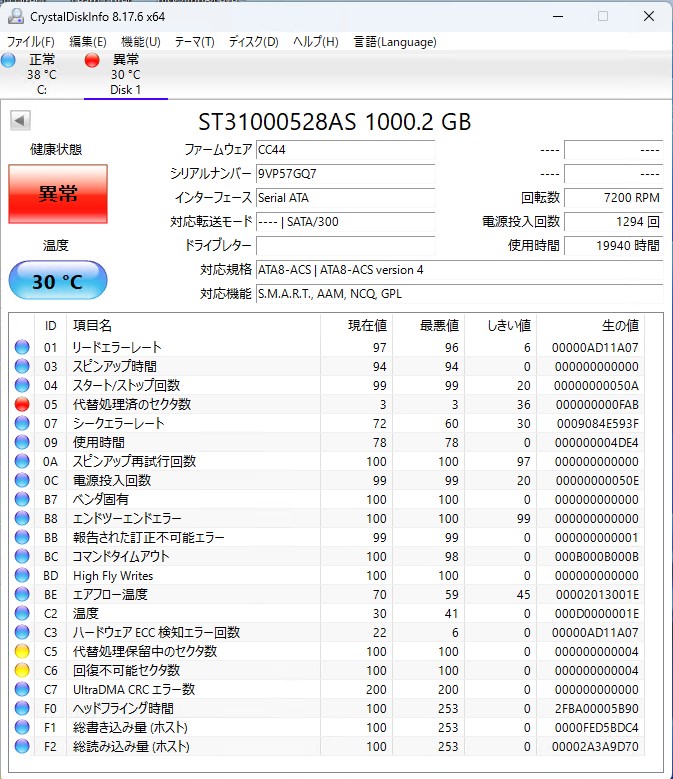Click status orb for C2 温度
The height and width of the screenshot is (779, 673).
tap(22, 613)
